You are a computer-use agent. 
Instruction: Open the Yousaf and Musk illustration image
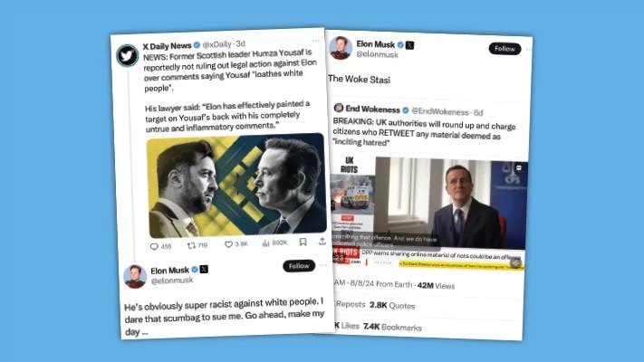click(236, 186)
